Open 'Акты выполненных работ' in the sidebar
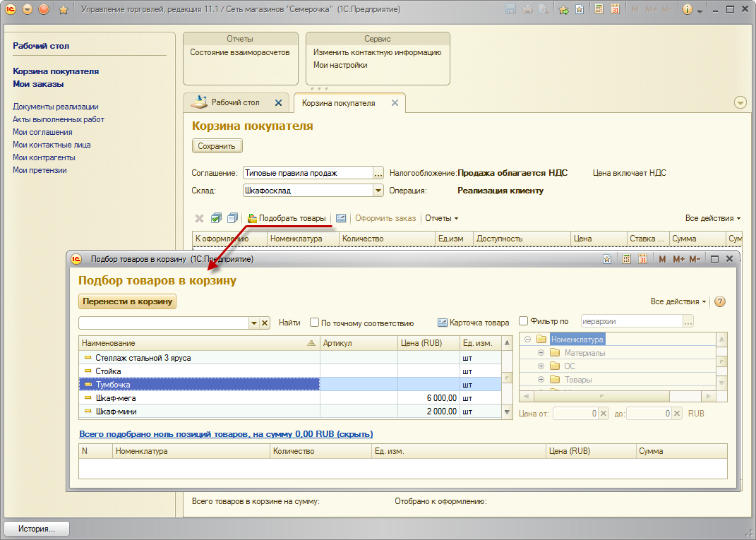The image size is (756, 540). click(x=59, y=119)
